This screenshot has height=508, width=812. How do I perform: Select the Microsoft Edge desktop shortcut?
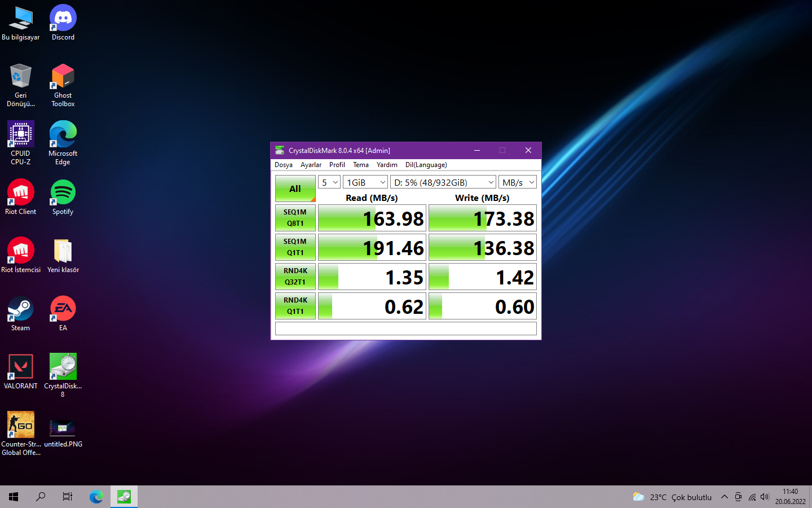pos(63,143)
